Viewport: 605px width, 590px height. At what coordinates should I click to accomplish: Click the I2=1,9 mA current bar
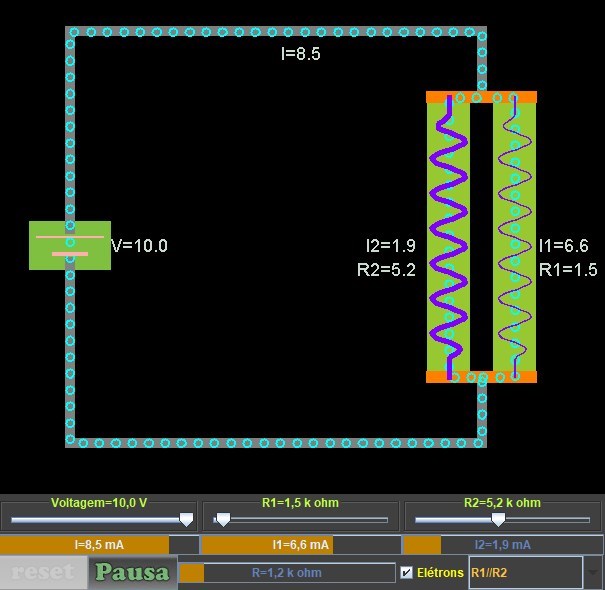[503, 545]
